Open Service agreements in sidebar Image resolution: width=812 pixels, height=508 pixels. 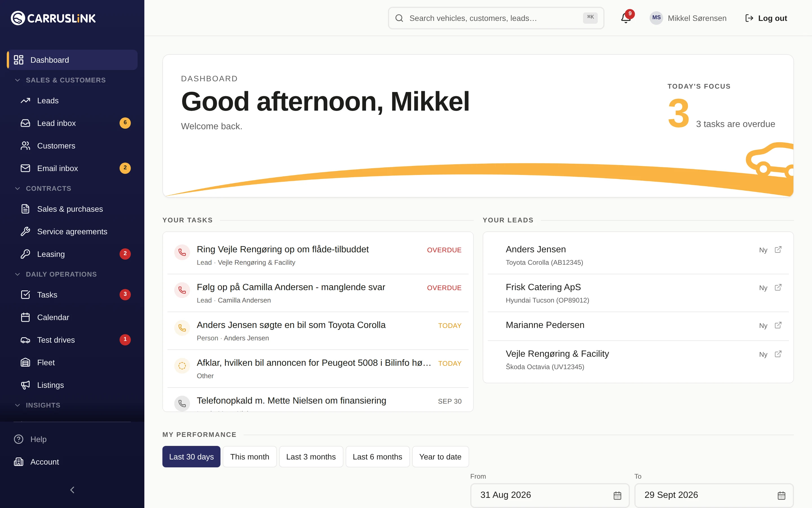click(x=76, y=231)
